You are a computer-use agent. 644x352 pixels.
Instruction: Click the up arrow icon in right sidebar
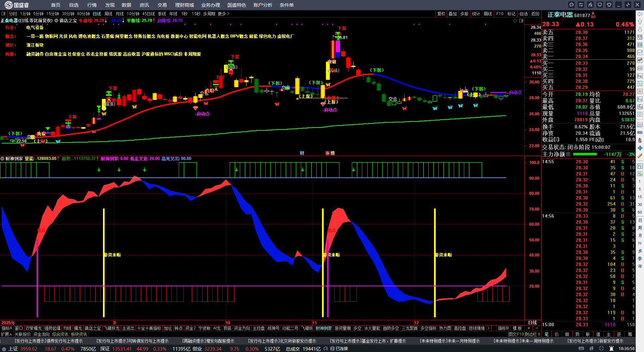[x=640, y=22]
